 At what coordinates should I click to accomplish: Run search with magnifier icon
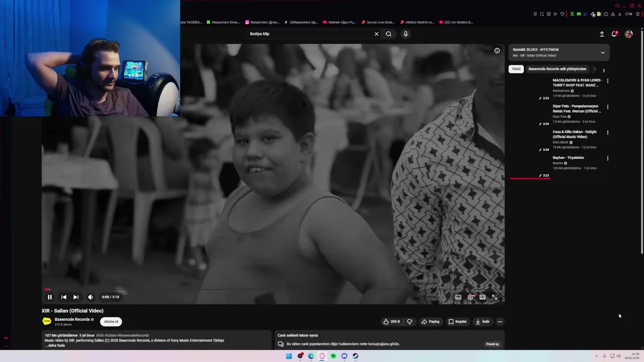[388, 34]
